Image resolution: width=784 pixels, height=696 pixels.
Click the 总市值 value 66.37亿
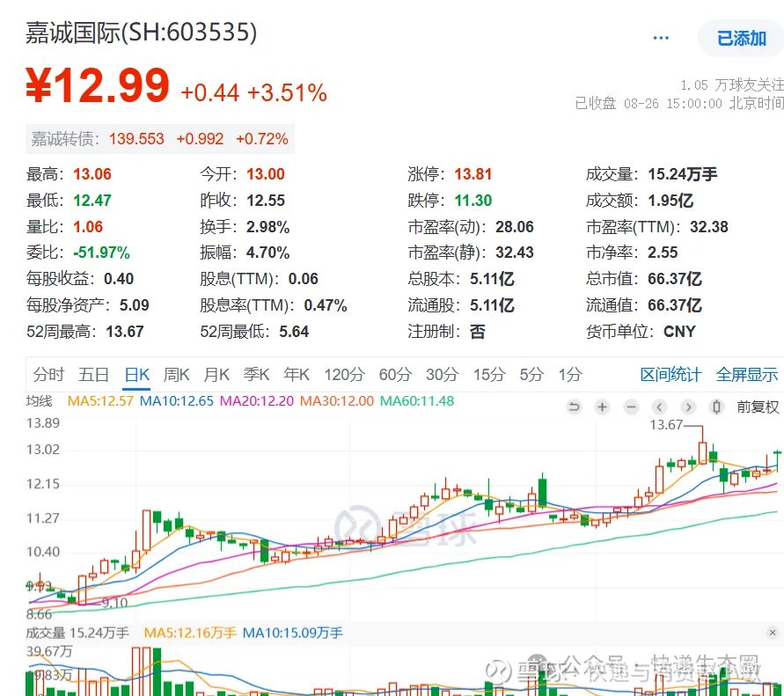click(x=675, y=279)
